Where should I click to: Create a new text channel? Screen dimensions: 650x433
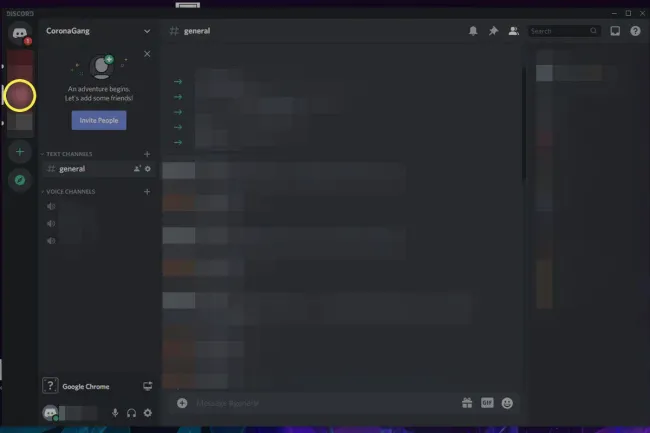[147, 154]
